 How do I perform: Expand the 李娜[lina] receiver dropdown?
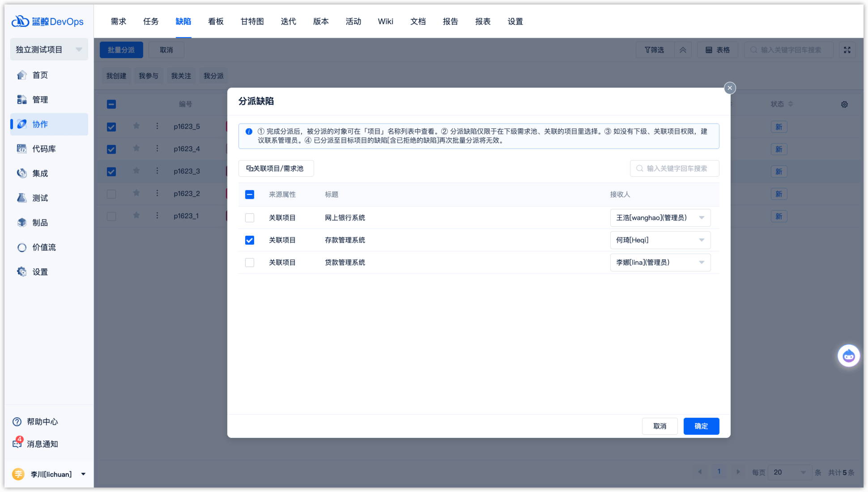pos(660,263)
